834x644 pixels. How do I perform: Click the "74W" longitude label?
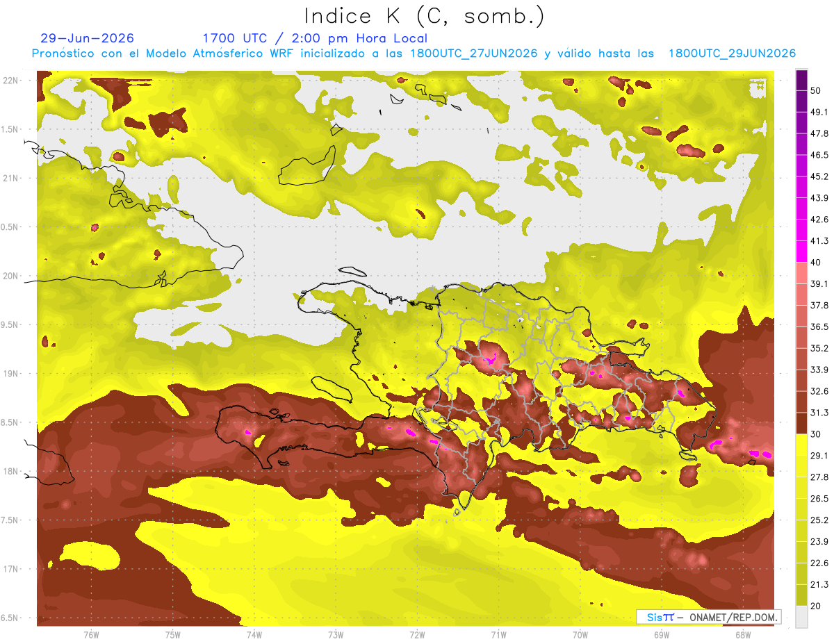[254, 635]
